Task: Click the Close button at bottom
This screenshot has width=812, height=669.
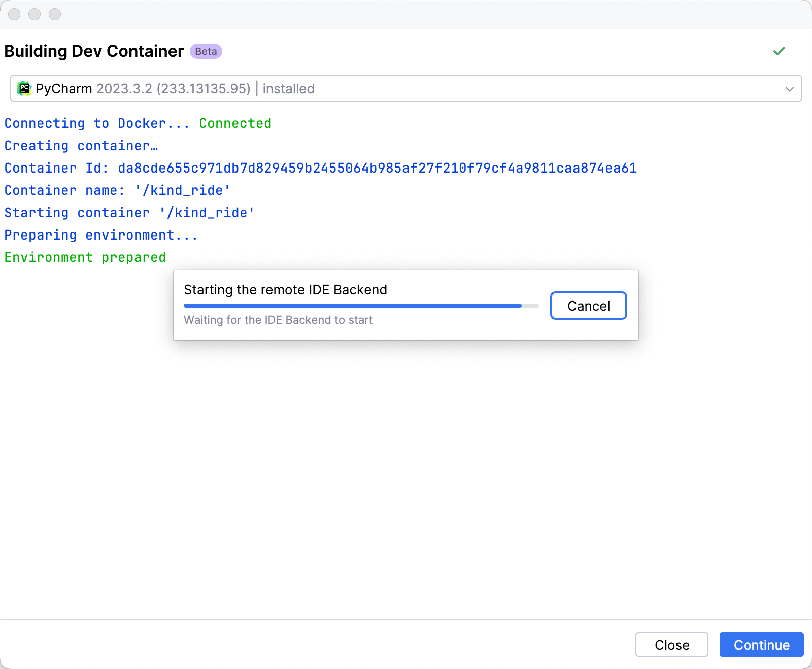Action: [671, 645]
